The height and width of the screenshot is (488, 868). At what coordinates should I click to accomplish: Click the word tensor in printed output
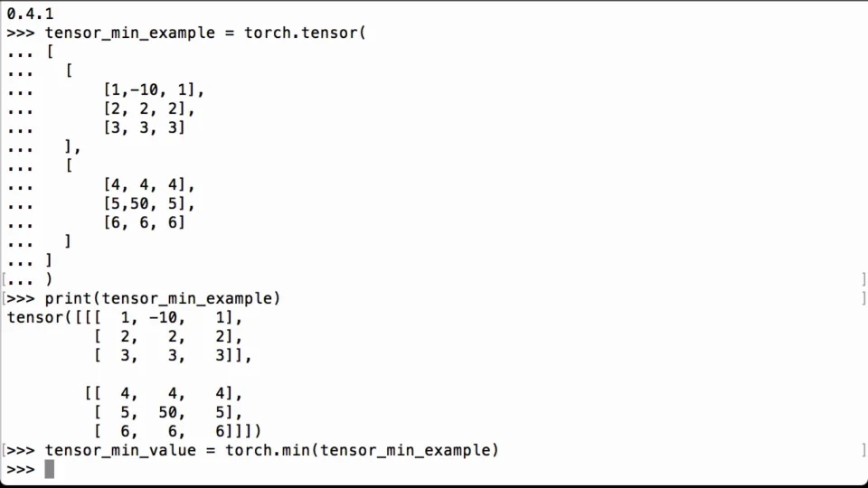coord(35,317)
